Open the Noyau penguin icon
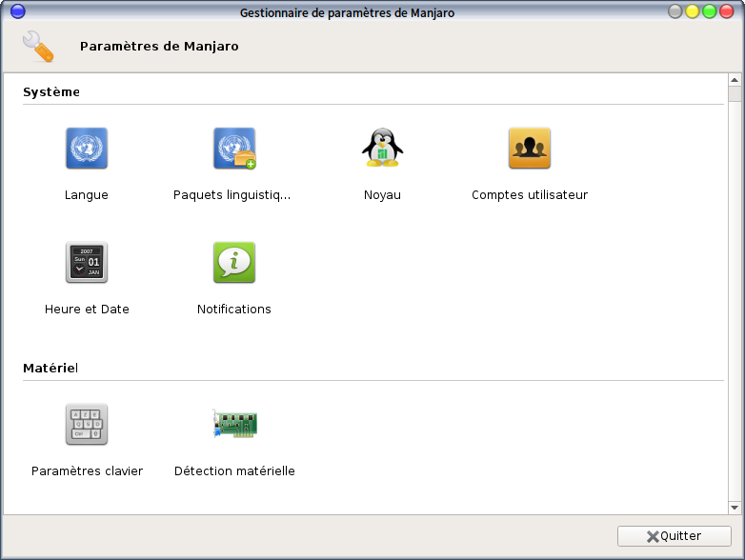The width and height of the screenshot is (745, 560). coord(382,148)
